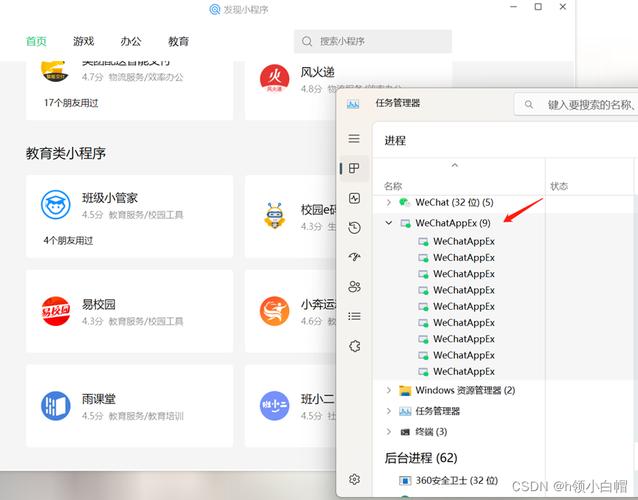638x500 pixels.
Task: Expand the WeChat (32 位) process group
Action: coord(389,202)
